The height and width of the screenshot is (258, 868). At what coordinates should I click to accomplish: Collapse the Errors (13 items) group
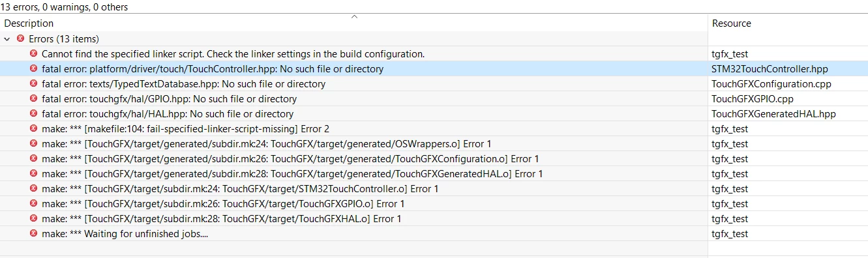pyautogui.click(x=7, y=39)
